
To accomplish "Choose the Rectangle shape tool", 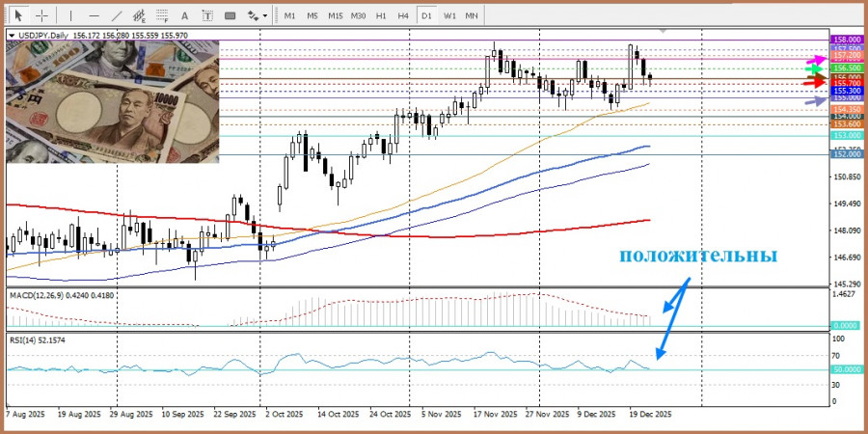I will [230, 15].
